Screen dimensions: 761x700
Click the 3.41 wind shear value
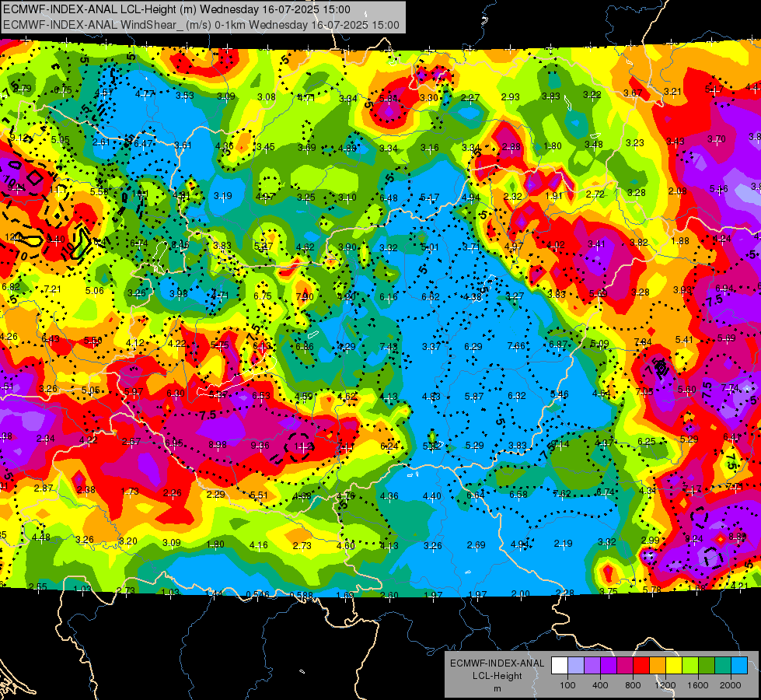[x=596, y=244]
